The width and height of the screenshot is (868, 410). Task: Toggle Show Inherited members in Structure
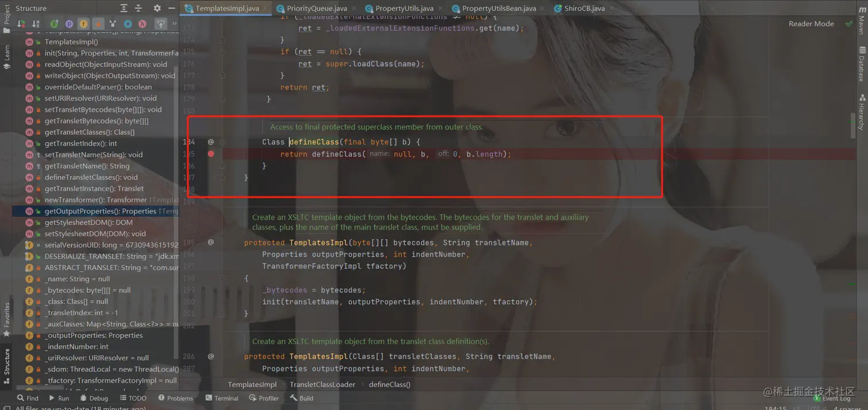coord(54,24)
